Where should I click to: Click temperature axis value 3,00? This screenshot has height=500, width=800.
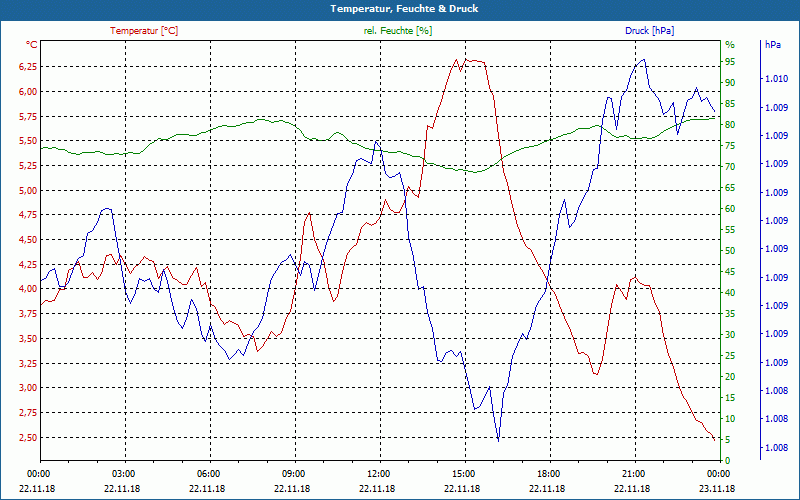[28, 388]
